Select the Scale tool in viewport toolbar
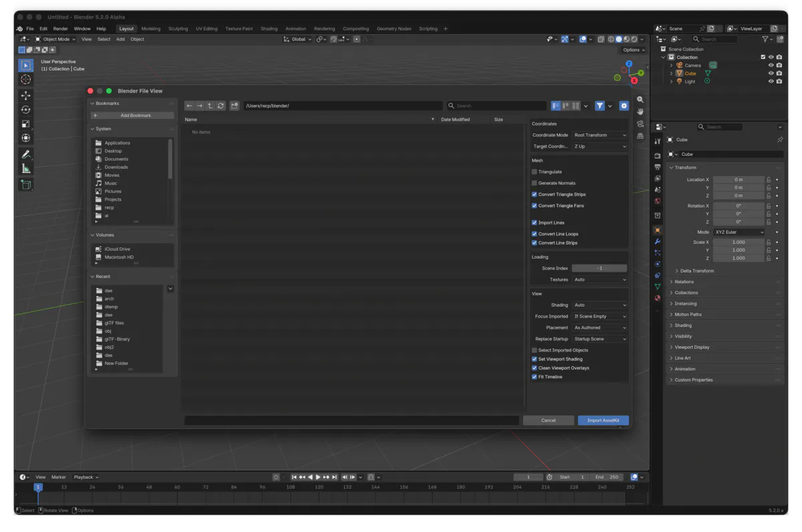 click(25, 124)
